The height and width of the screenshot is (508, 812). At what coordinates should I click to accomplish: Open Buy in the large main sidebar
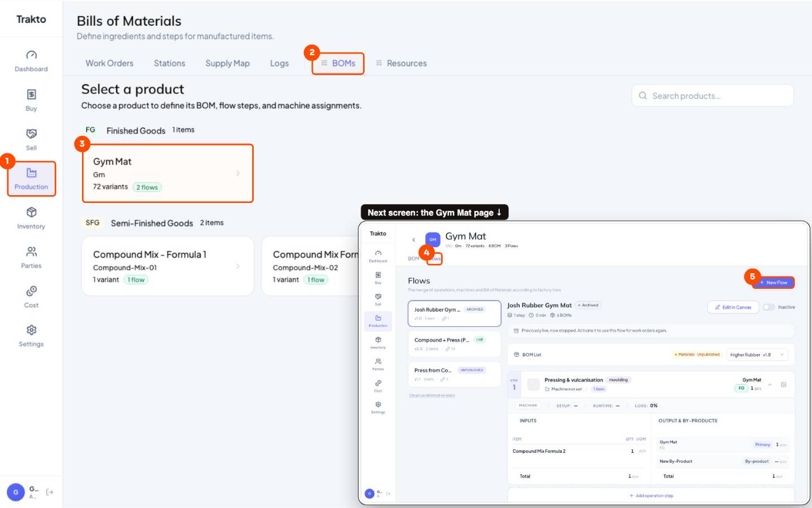pyautogui.click(x=31, y=101)
